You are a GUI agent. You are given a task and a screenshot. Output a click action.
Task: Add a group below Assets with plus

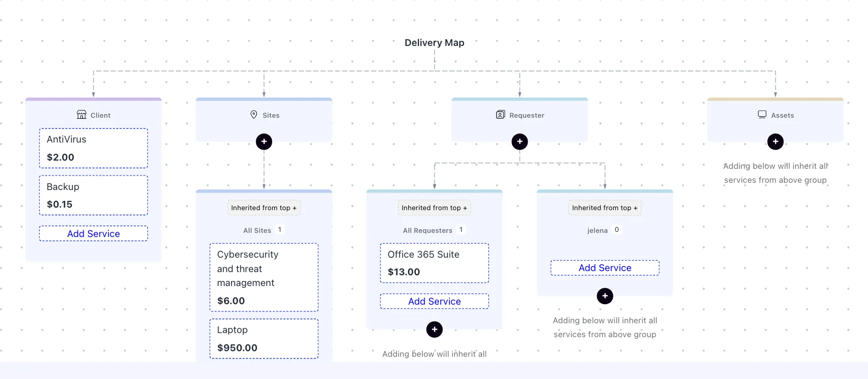click(x=776, y=141)
